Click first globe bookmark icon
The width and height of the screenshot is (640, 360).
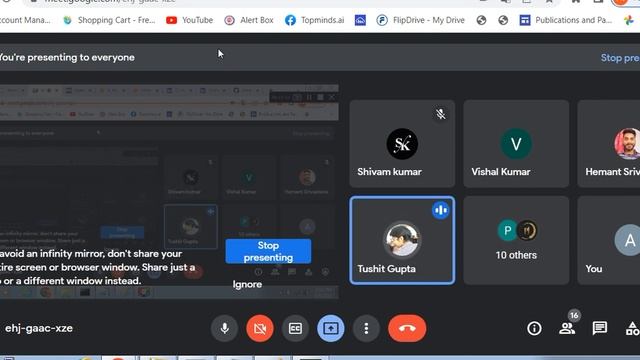[481, 20]
